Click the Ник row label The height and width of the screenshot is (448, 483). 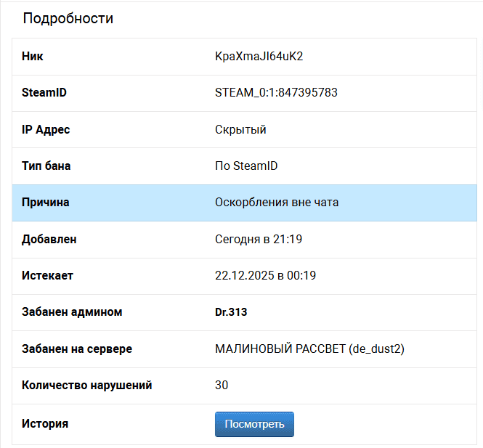(x=33, y=57)
